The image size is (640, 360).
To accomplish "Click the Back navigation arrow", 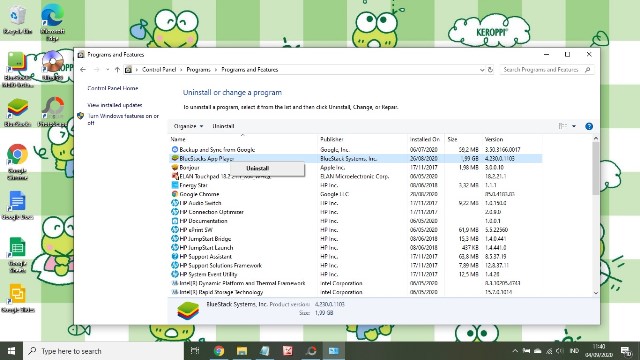I will coord(83,70).
